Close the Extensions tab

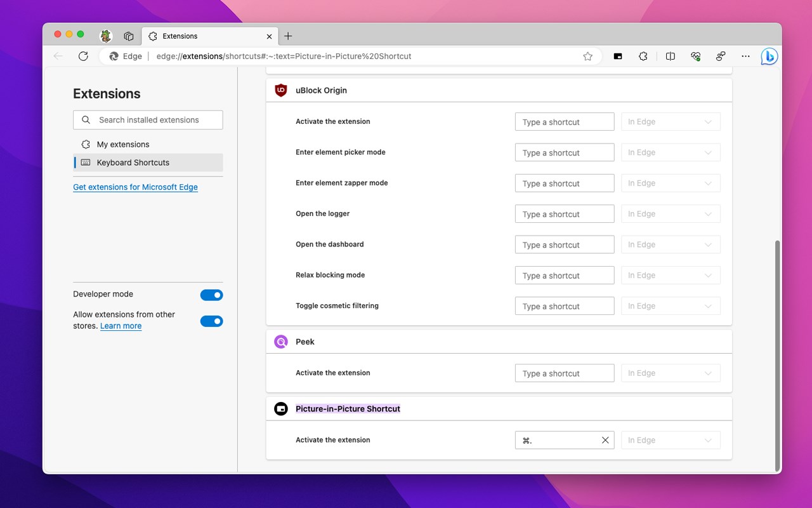pyautogui.click(x=269, y=36)
